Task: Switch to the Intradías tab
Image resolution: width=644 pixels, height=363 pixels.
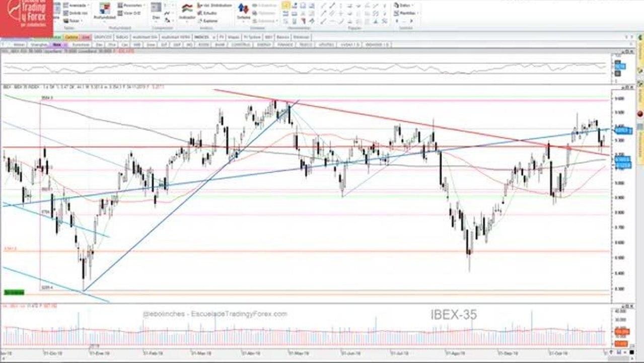Action: click(301, 37)
